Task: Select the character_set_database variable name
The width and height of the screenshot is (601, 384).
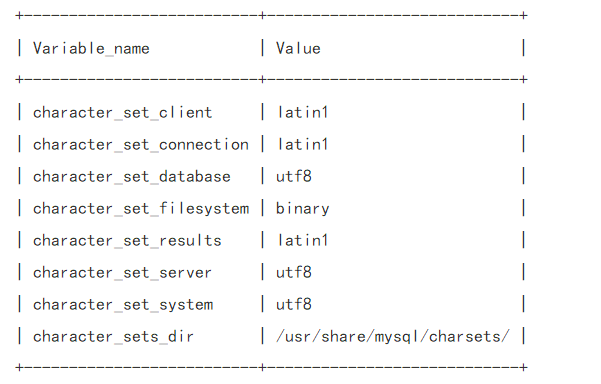Action: click(x=131, y=177)
